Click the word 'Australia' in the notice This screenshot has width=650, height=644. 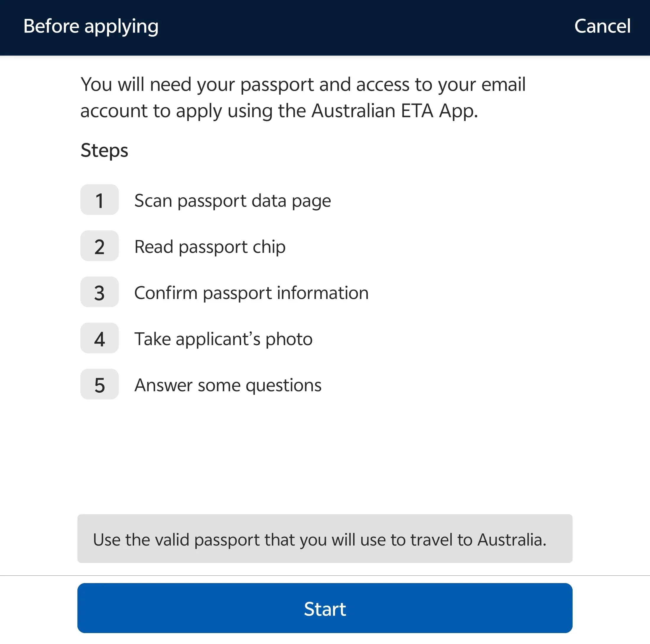click(x=511, y=540)
